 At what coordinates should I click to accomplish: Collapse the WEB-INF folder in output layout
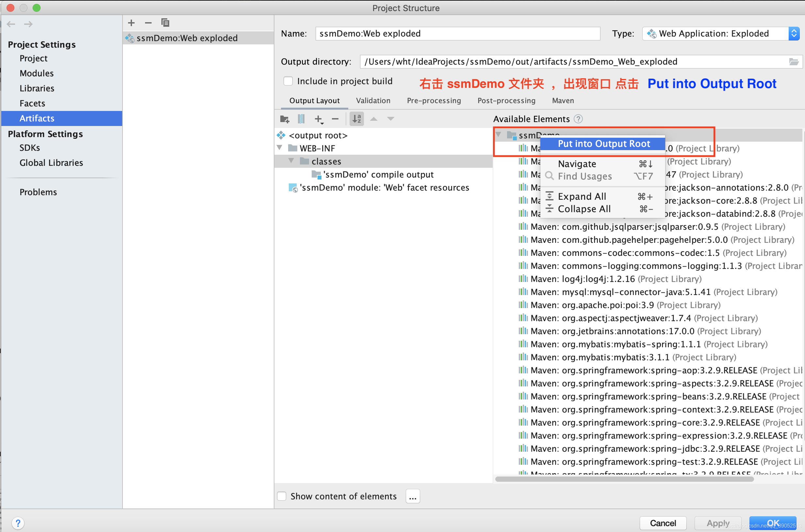(x=280, y=148)
